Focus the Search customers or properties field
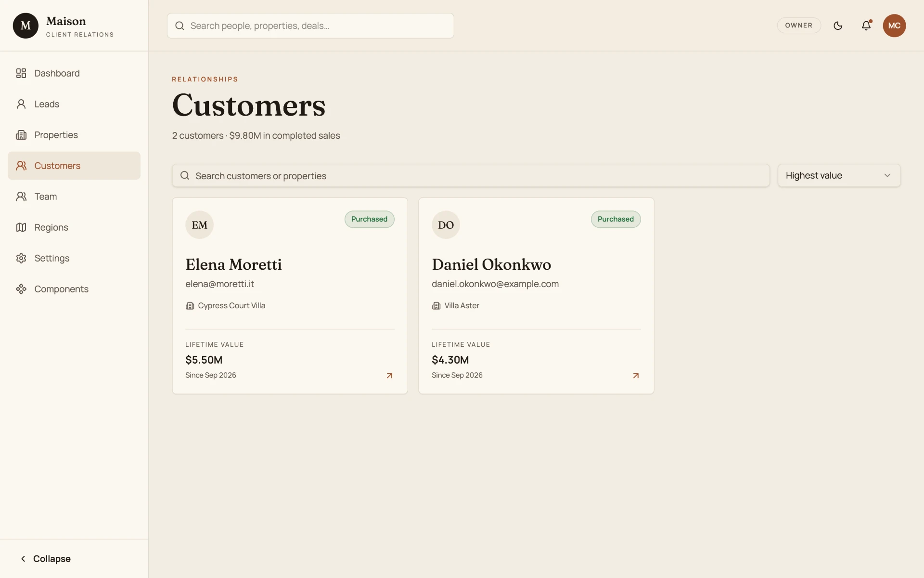The image size is (924, 578). [471, 176]
